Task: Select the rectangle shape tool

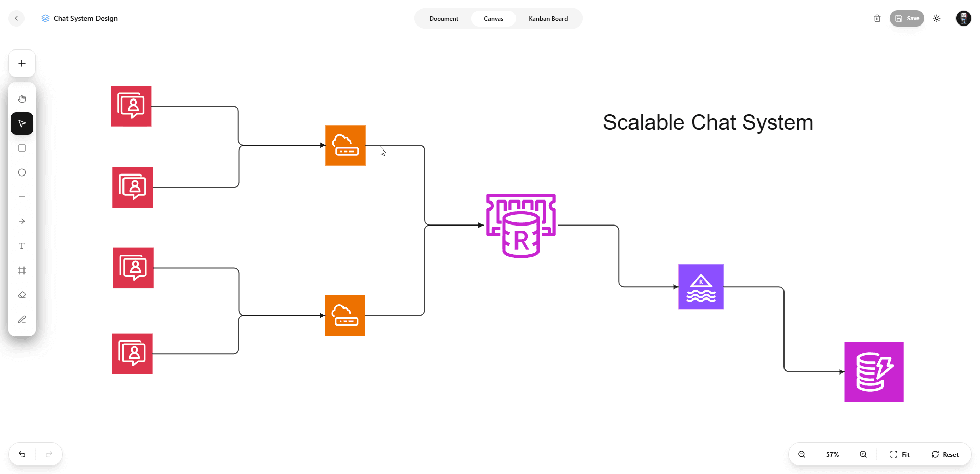Action: [22, 148]
